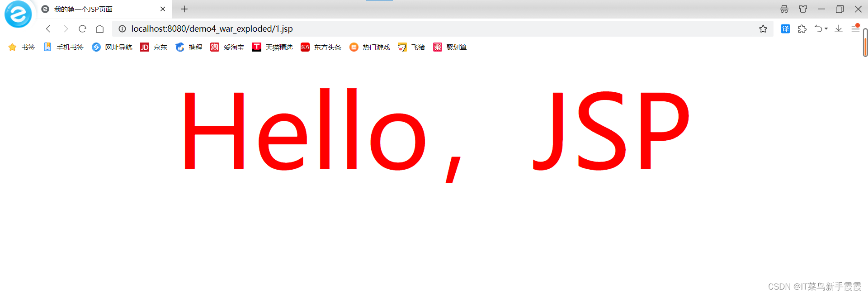The width and height of the screenshot is (868, 295).
Task: Open the 网址导航 bookmark
Action: 112,47
